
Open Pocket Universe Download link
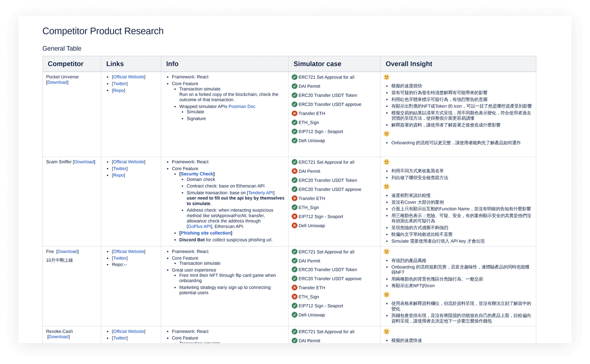click(57, 82)
